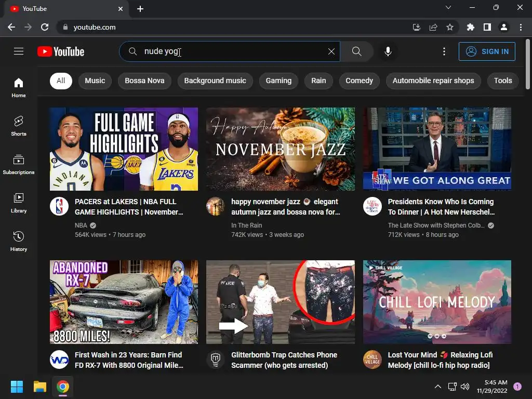Open History in the sidebar
This screenshot has height=399, width=532.
[19, 241]
